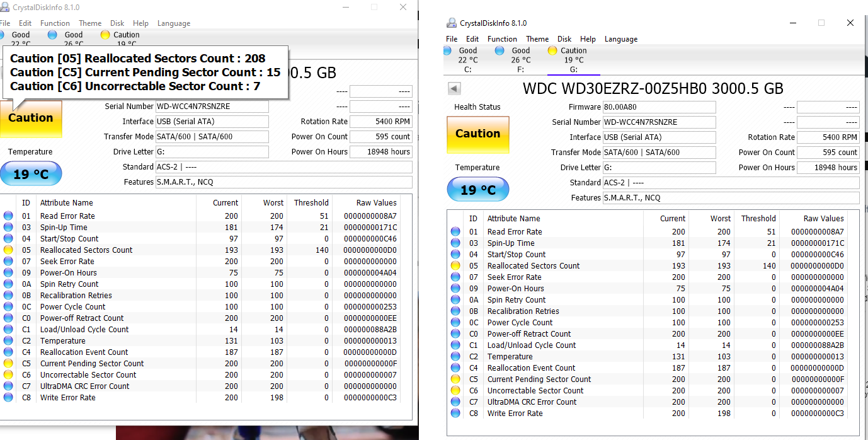Click raw value 0000000000D0 in right window

point(818,266)
